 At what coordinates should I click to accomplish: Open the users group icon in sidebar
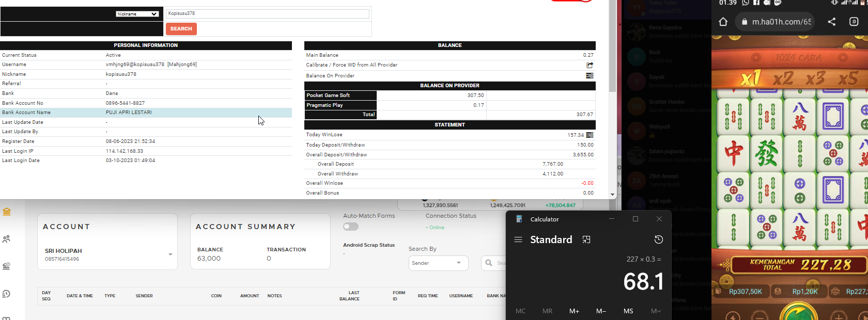point(6,239)
